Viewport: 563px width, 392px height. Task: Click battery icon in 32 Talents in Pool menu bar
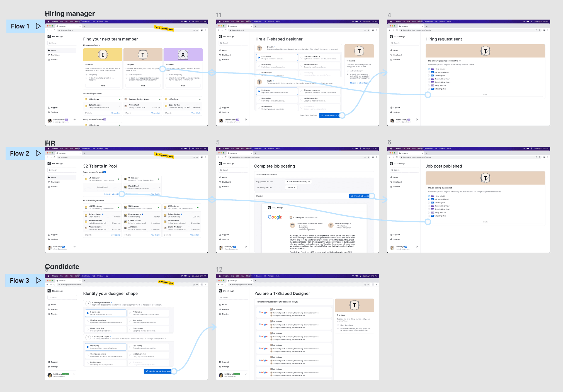coord(185,149)
